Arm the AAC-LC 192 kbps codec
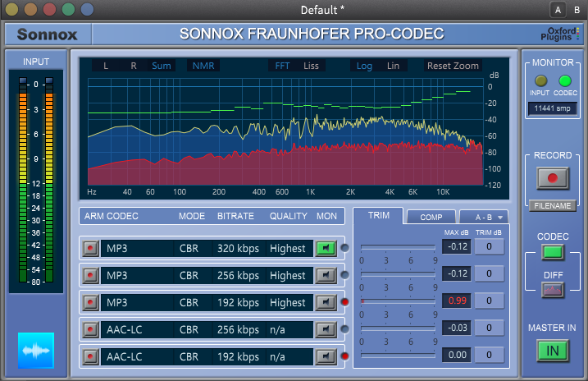The image size is (588, 381). (x=90, y=356)
